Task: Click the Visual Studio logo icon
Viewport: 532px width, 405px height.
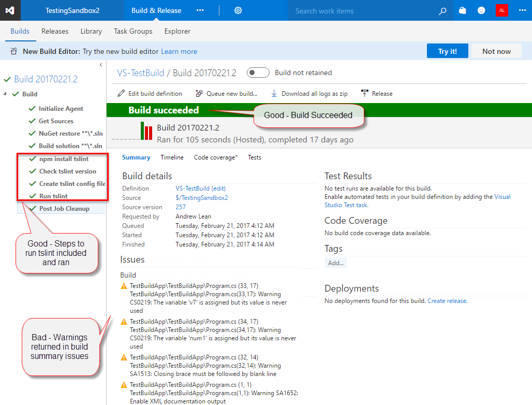Action: coord(10,10)
